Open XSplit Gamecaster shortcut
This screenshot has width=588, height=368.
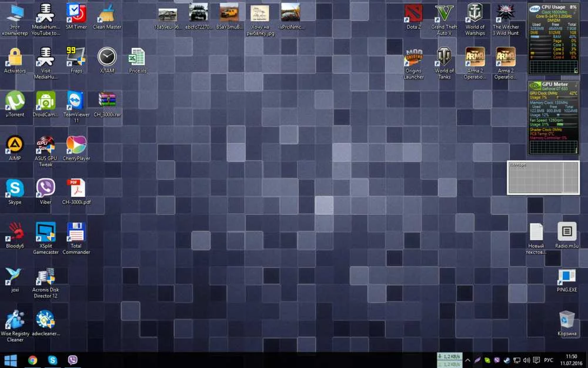(x=46, y=238)
